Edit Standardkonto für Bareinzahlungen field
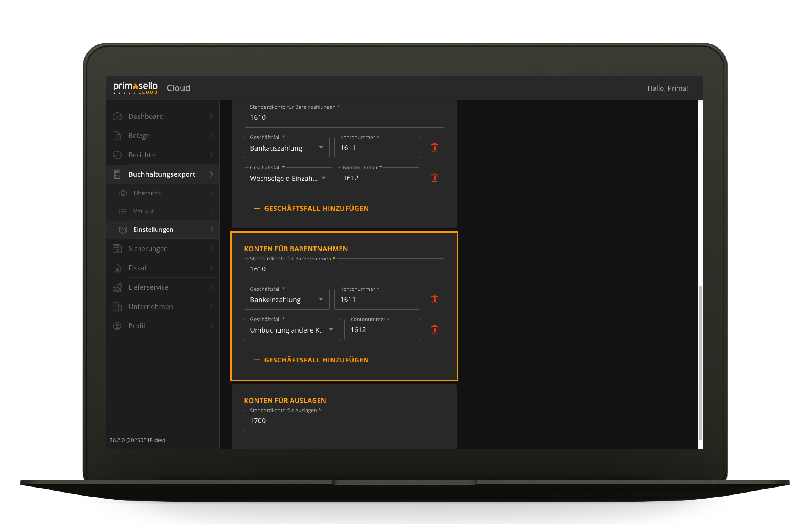This screenshot has height=524, width=812. pos(344,118)
